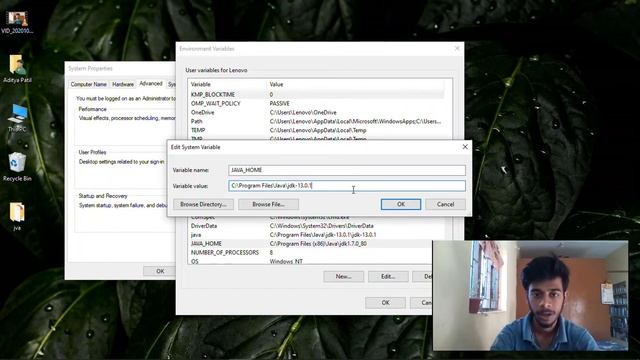Open the Aditya Patil folder icon
This screenshot has width=640, height=360.
point(17,69)
